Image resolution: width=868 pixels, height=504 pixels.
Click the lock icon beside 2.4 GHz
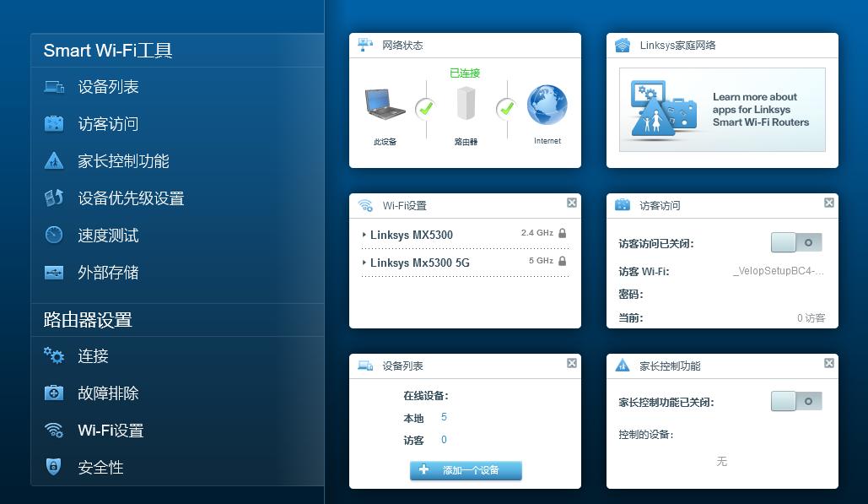pos(562,235)
